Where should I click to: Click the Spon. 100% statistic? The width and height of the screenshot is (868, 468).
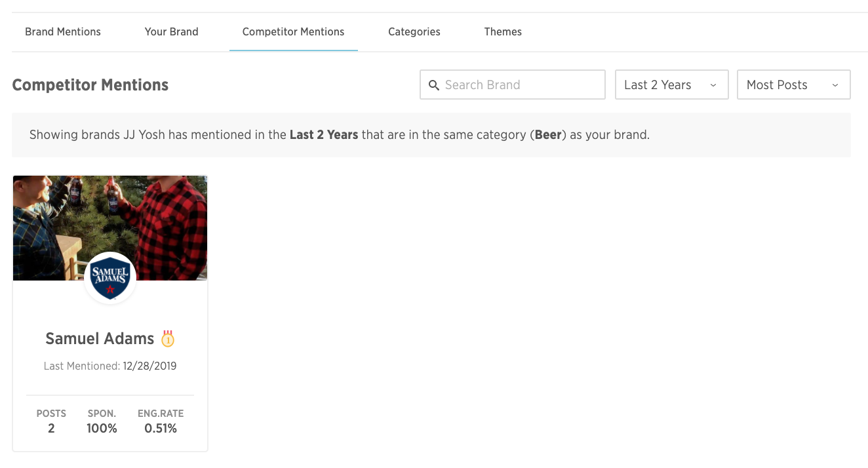click(x=102, y=428)
